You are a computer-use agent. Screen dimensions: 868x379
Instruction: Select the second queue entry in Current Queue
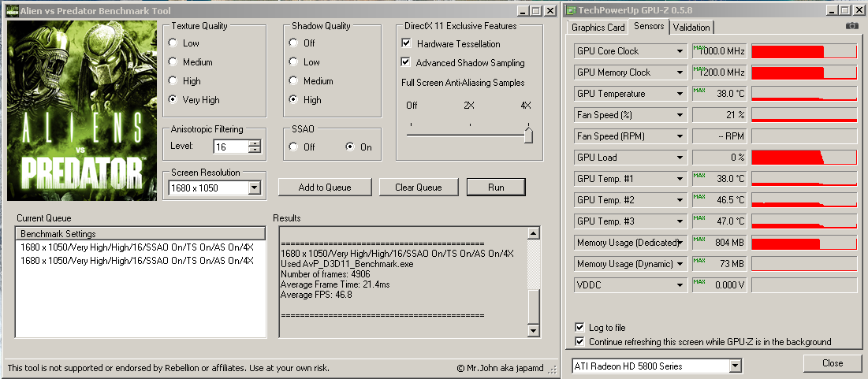pos(136,260)
